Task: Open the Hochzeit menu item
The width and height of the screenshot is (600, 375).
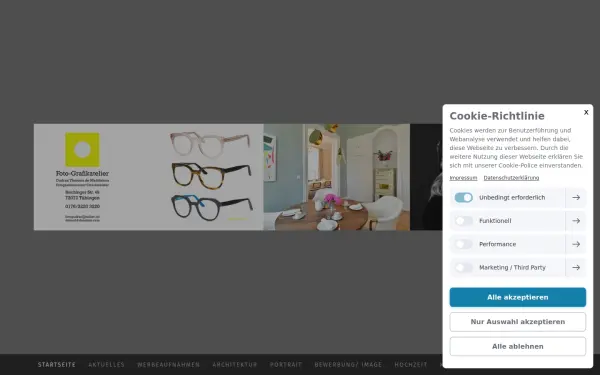Action: point(411,365)
